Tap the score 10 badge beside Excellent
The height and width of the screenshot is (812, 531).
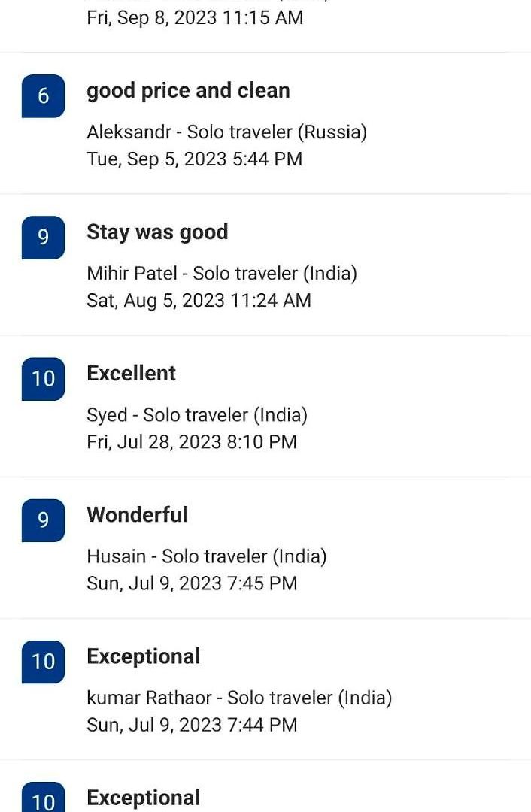pos(43,378)
